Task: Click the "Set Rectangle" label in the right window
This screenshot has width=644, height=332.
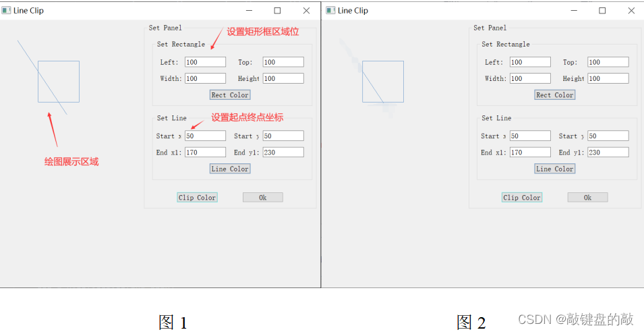Action: point(506,44)
